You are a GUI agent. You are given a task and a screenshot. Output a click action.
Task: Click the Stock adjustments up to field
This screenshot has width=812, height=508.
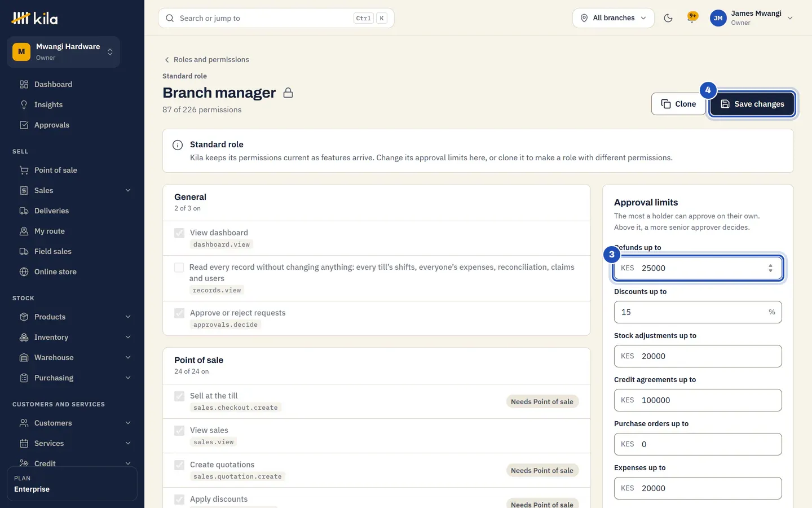pyautogui.click(x=698, y=356)
